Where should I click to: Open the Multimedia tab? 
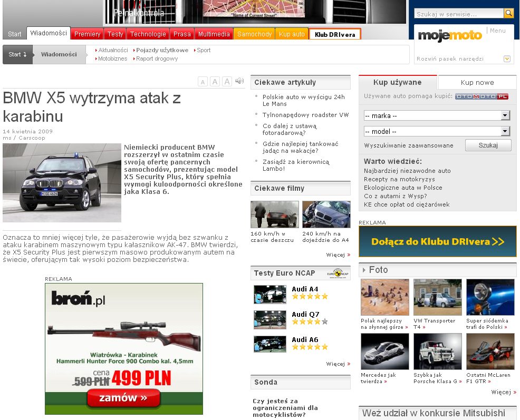[x=214, y=34]
